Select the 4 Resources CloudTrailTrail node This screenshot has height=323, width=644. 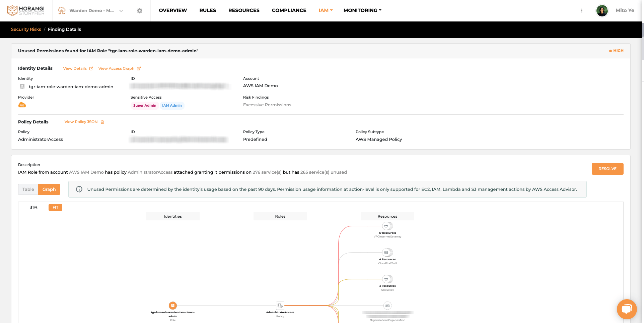387,252
